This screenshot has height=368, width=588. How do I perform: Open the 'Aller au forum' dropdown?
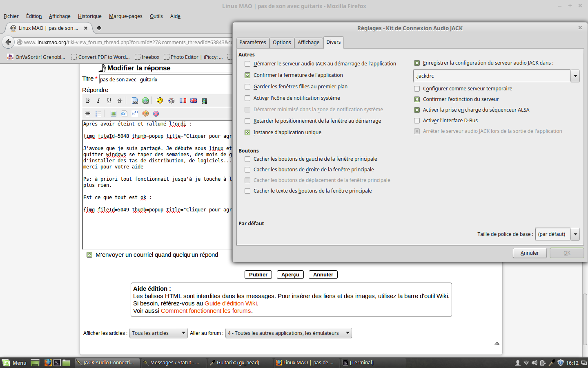coord(288,333)
